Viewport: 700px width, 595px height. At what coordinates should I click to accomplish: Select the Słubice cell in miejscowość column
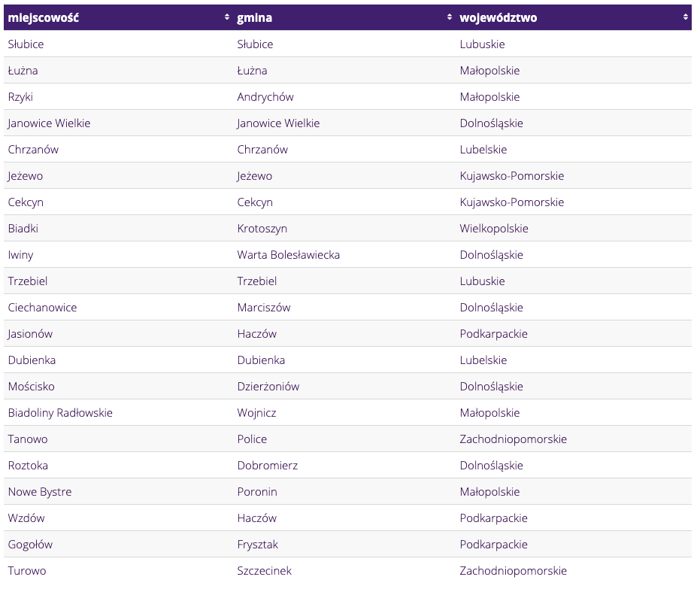click(x=26, y=44)
